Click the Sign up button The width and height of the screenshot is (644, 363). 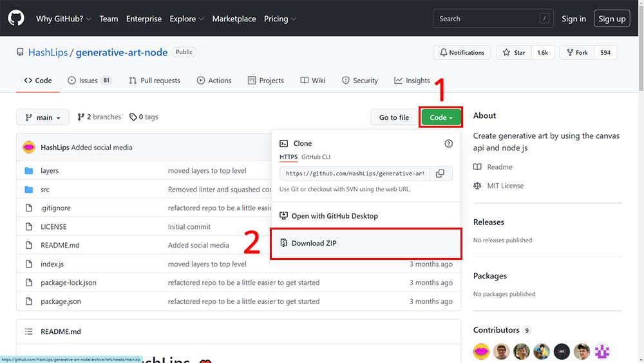pos(612,19)
